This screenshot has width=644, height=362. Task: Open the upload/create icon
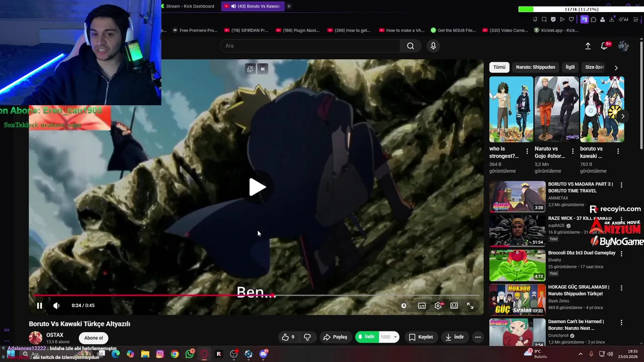[x=588, y=46]
